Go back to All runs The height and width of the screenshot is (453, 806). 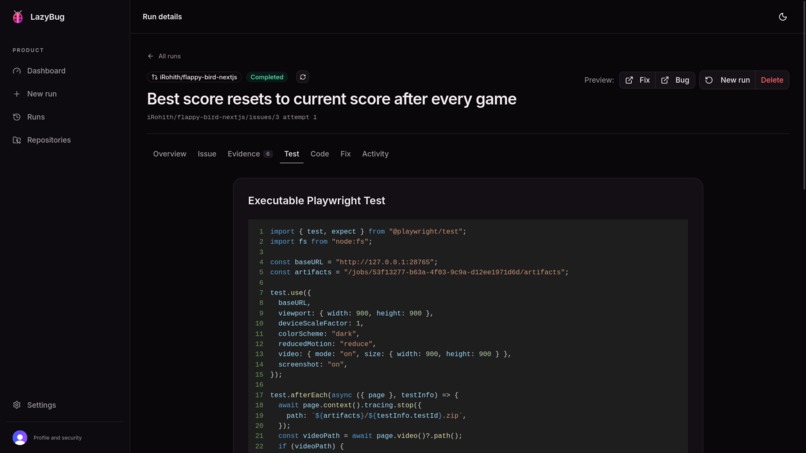click(x=169, y=56)
